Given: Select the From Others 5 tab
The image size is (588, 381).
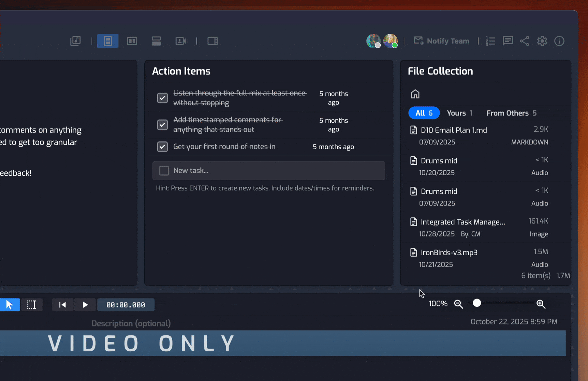Looking at the screenshot, I should point(511,113).
